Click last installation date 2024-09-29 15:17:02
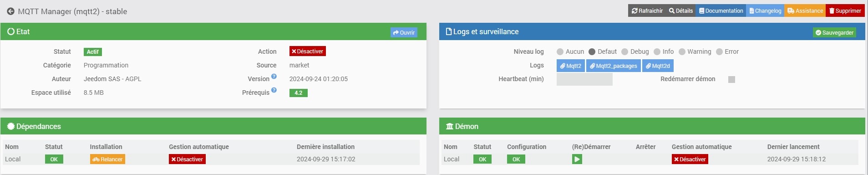This screenshot has width=868, height=175. click(326, 159)
